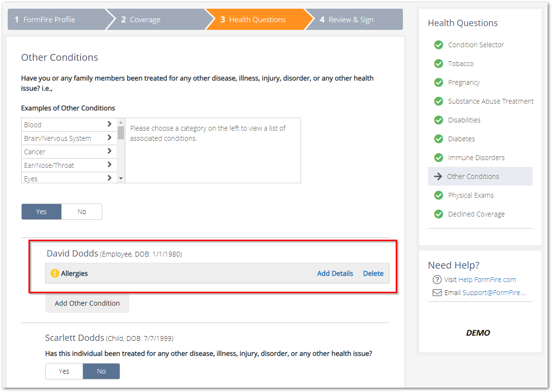Image resolution: width=552 pixels, height=392 pixels.
Task: Select Yes for other conditions question
Action: click(x=41, y=212)
